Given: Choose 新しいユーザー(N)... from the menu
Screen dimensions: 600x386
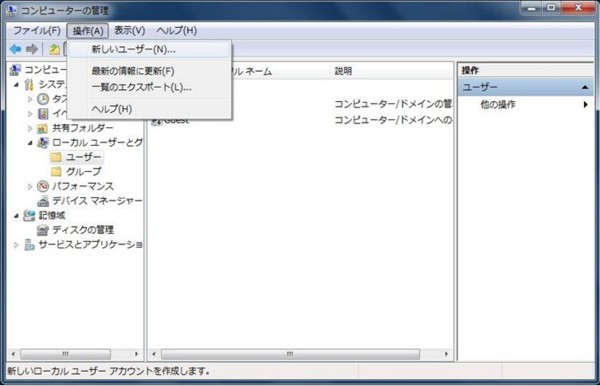Looking at the screenshot, I should [x=150, y=49].
